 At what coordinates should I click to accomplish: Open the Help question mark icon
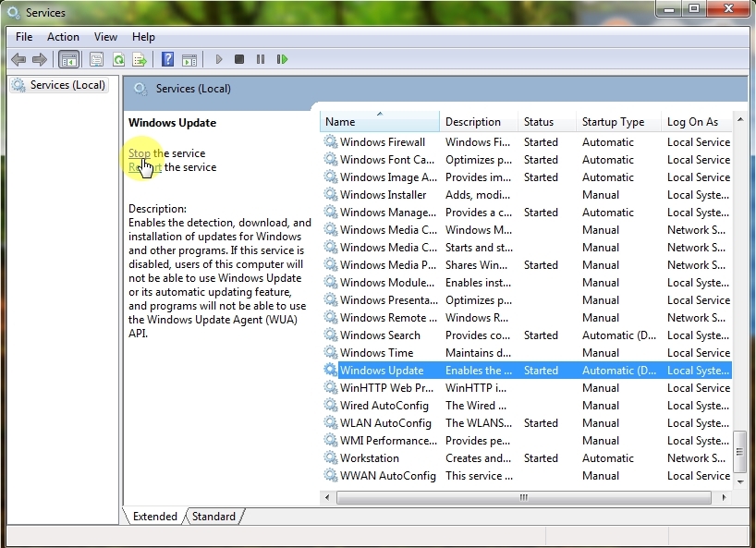(x=167, y=60)
